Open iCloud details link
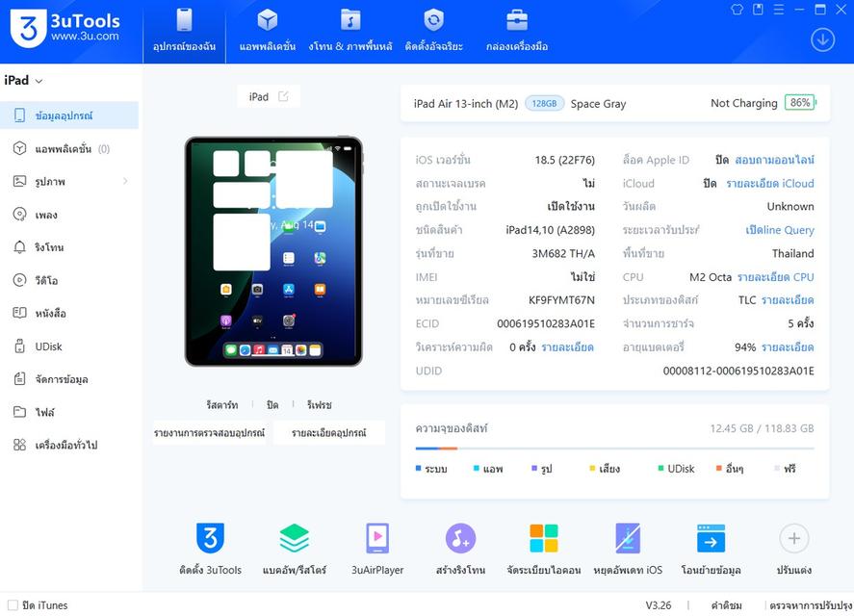The image size is (854, 616). 770,184
